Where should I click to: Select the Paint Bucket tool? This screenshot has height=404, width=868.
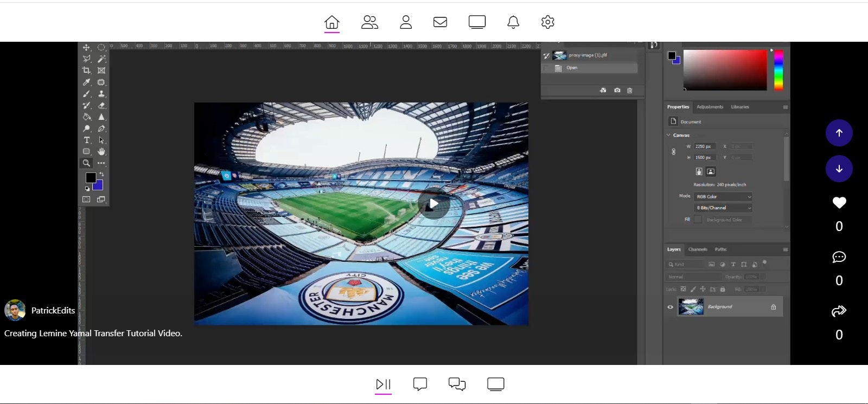(86, 117)
